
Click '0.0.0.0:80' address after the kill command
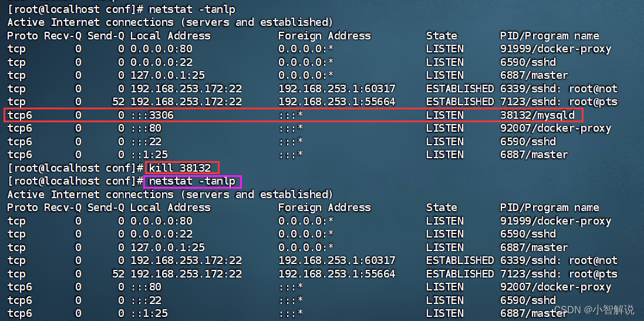tap(161, 221)
